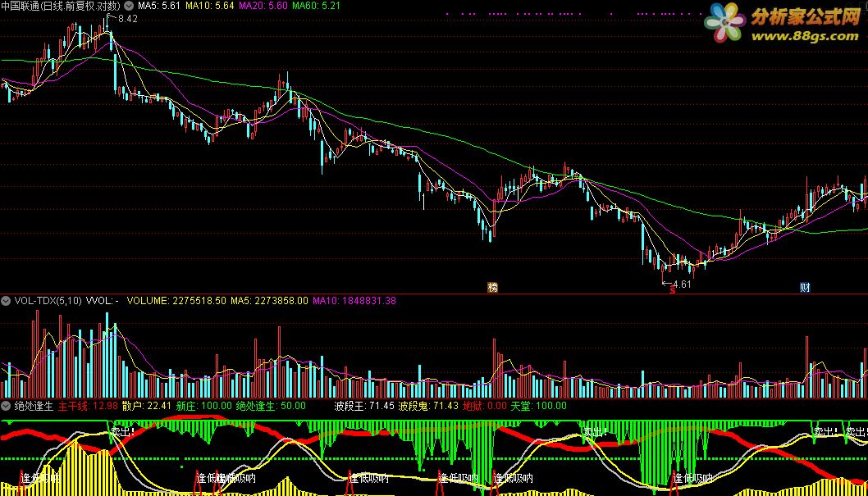Image resolution: width=868 pixels, height=496 pixels.
Task: Click the 新庄: 100.00 legend entry
Action: point(203,406)
